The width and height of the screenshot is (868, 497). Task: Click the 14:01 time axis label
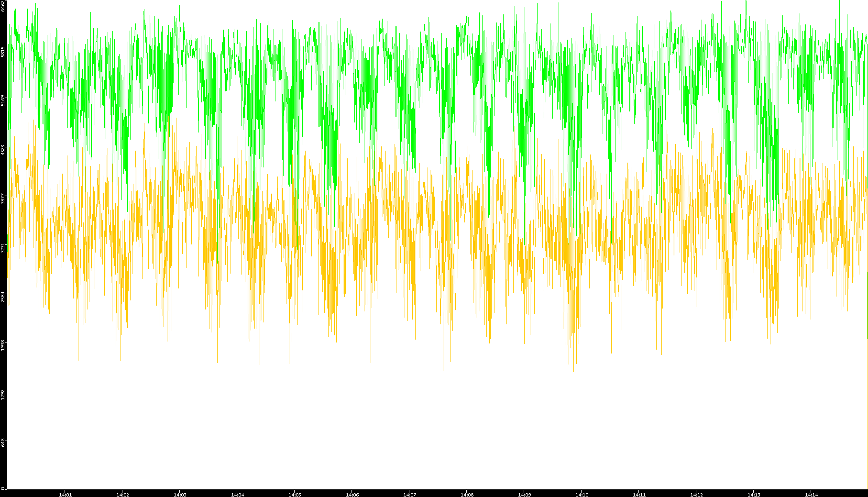(65, 495)
